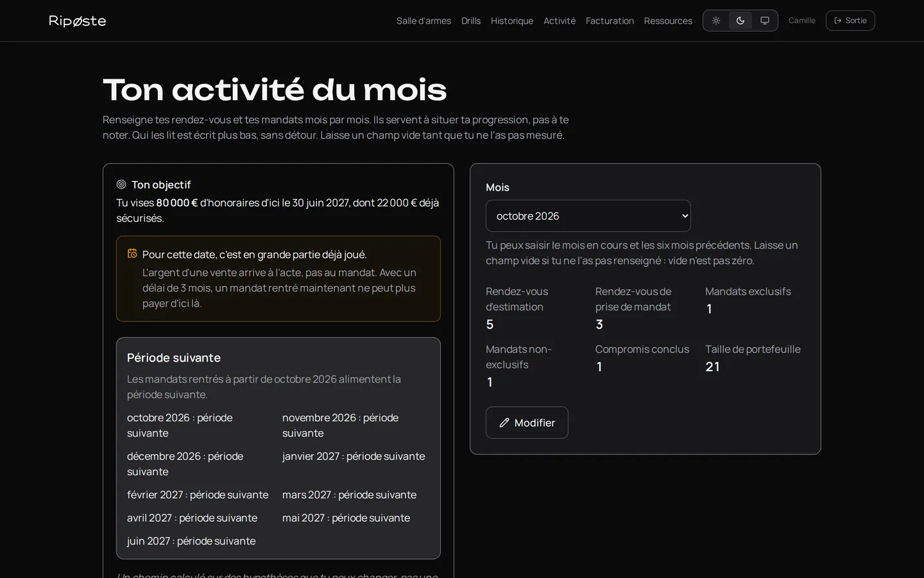Click Mandats exclusifs label
Screen dimensions: 924x578
tap(748, 292)
